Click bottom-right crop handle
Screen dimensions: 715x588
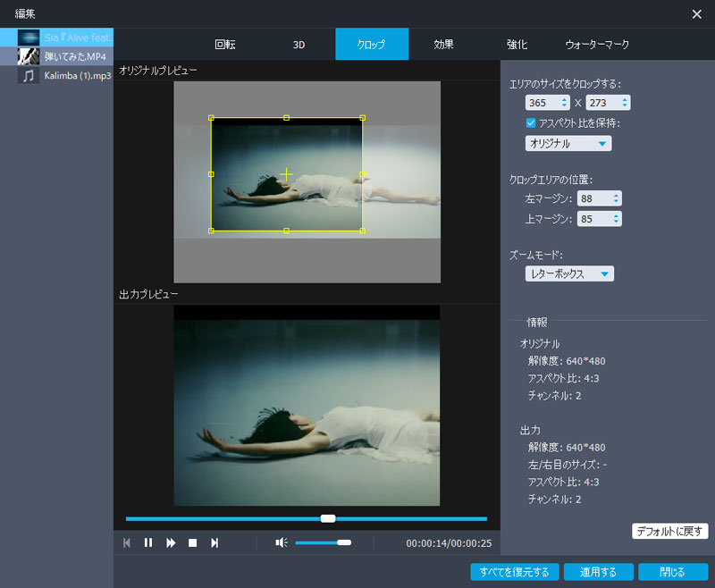(x=363, y=231)
